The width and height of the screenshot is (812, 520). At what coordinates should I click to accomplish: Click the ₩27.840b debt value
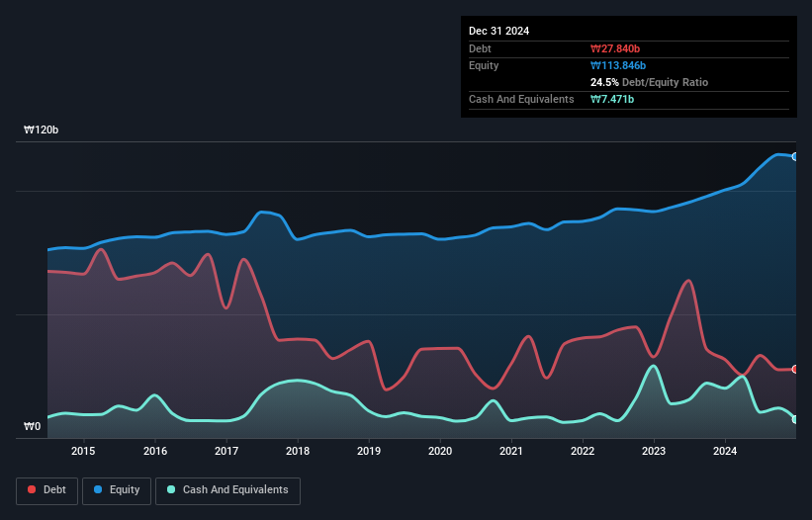pyautogui.click(x=615, y=48)
